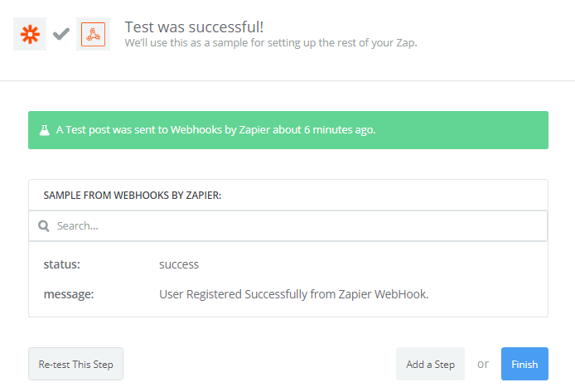Viewport: 575px width, 392px height.
Task: Click the magnifying glass search icon
Action: (x=44, y=226)
